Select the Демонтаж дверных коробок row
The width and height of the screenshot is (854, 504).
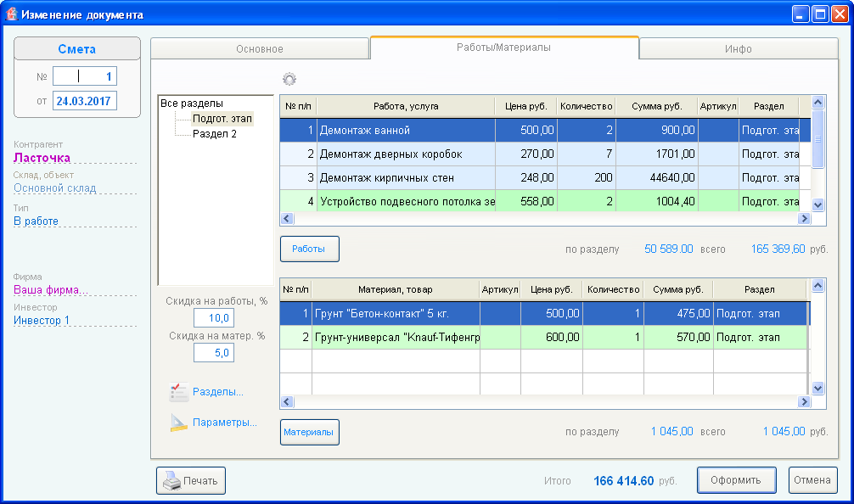coord(545,154)
